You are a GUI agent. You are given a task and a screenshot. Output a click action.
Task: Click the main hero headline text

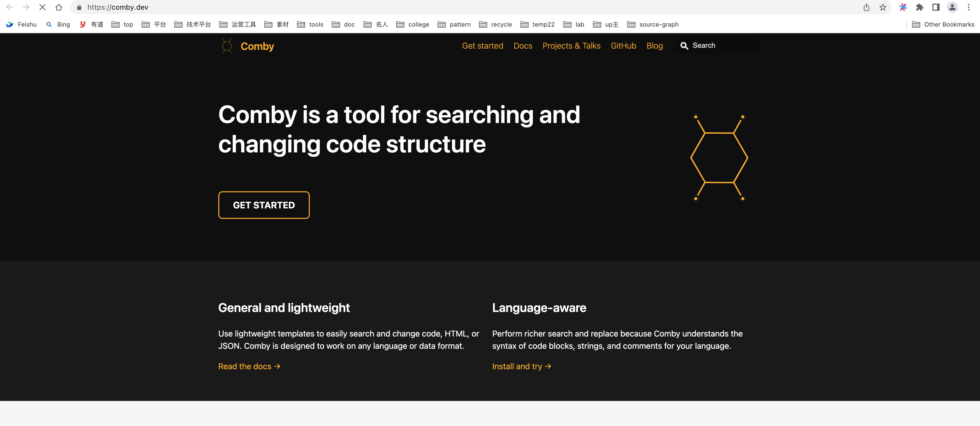coord(399,129)
